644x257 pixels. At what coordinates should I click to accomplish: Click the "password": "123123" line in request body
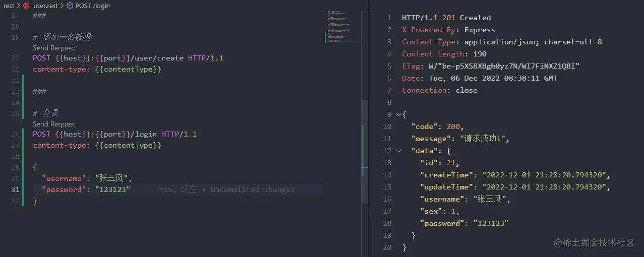click(86, 189)
